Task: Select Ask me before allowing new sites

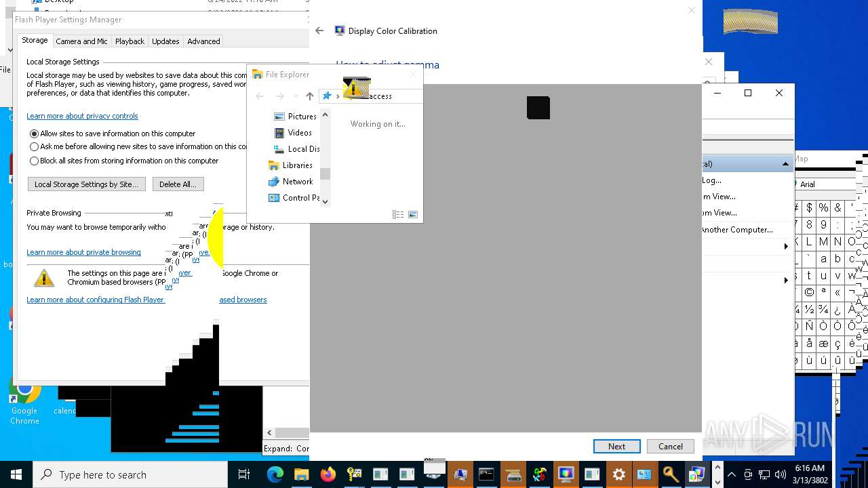Action: pos(34,146)
